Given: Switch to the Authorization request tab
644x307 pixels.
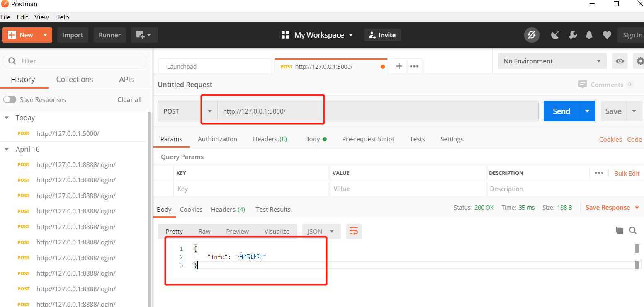Looking at the screenshot, I should point(217,139).
